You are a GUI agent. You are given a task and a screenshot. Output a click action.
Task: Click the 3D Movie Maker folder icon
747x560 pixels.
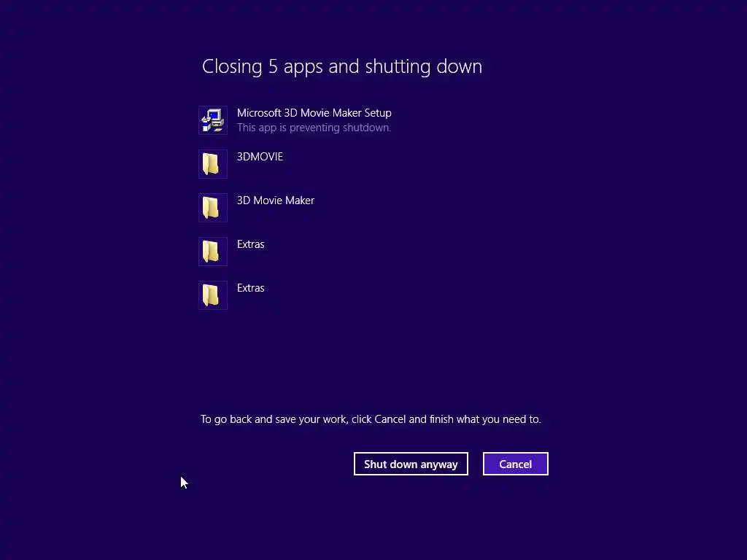(213, 208)
